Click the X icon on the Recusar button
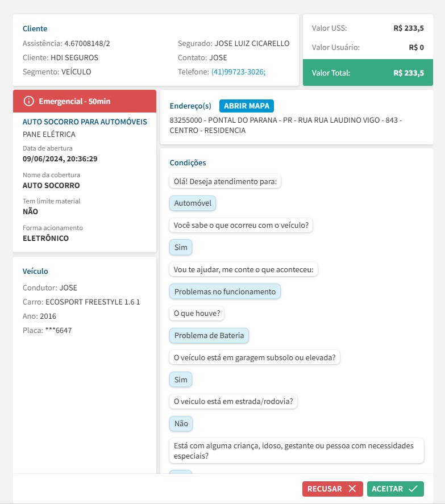The height and width of the screenshot is (504, 445). click(x=352, y=489)
